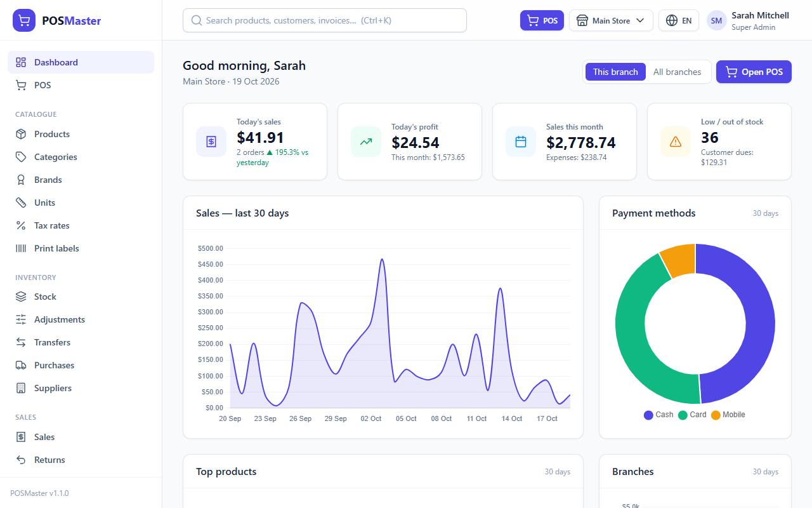Switch to All branches view

[677, 72]
